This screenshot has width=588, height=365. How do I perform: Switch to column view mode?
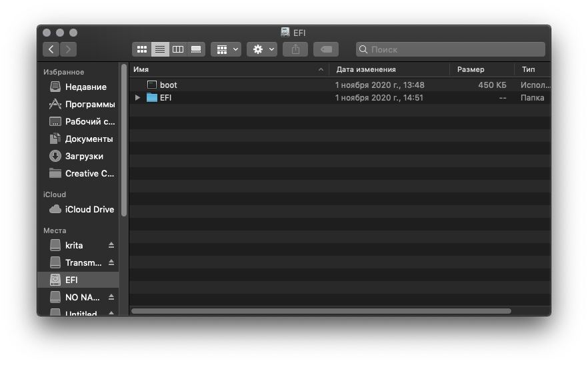pos(178,49)
